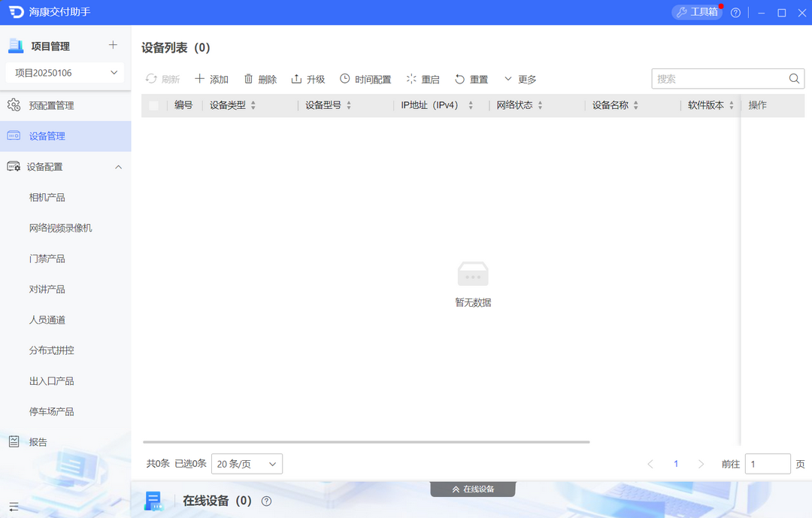Expand the 在线设备 online devices panel
Viewport: 812px width, 518px height.
(x=472, y=489)
